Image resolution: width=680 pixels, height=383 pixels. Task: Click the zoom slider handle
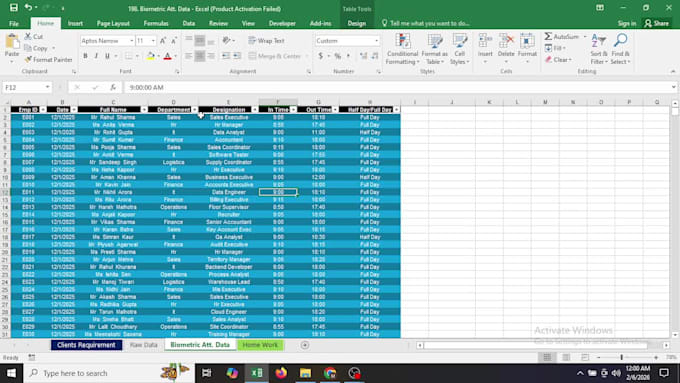(621, 357)
